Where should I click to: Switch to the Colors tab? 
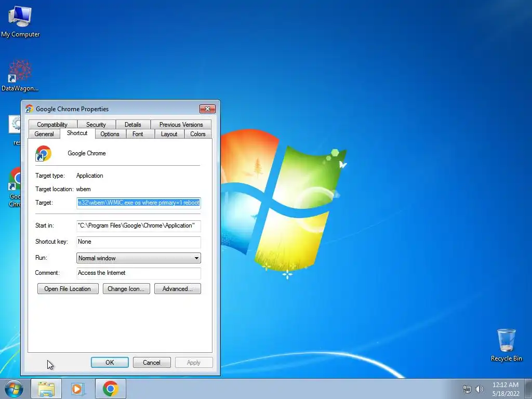click(x=198, y=134)
